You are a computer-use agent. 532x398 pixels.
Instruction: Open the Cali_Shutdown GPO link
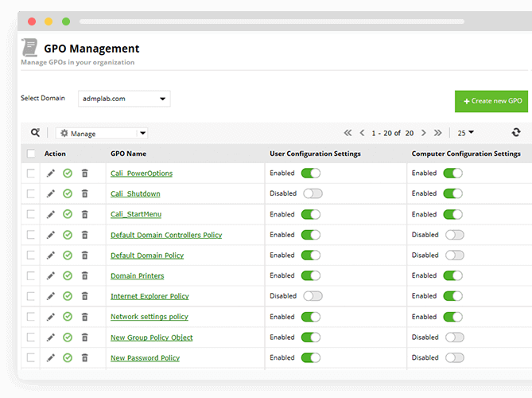tap(135, 194)
